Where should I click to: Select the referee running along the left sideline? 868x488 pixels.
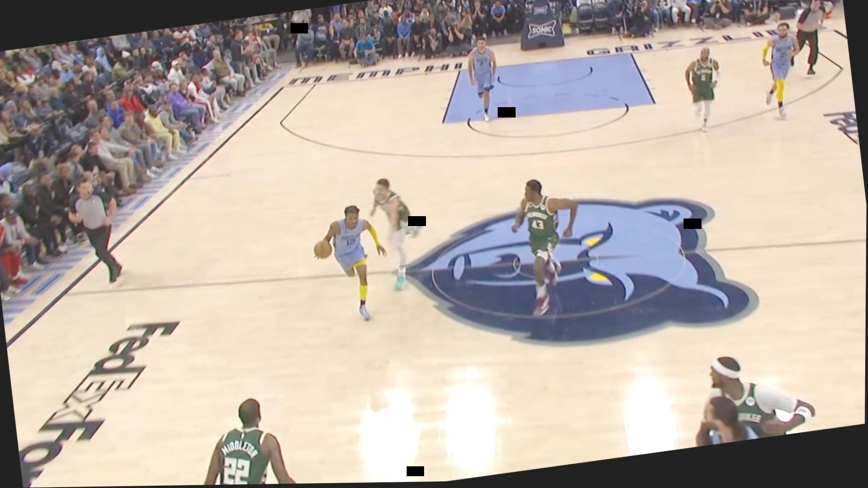click(x=97, y=227)
